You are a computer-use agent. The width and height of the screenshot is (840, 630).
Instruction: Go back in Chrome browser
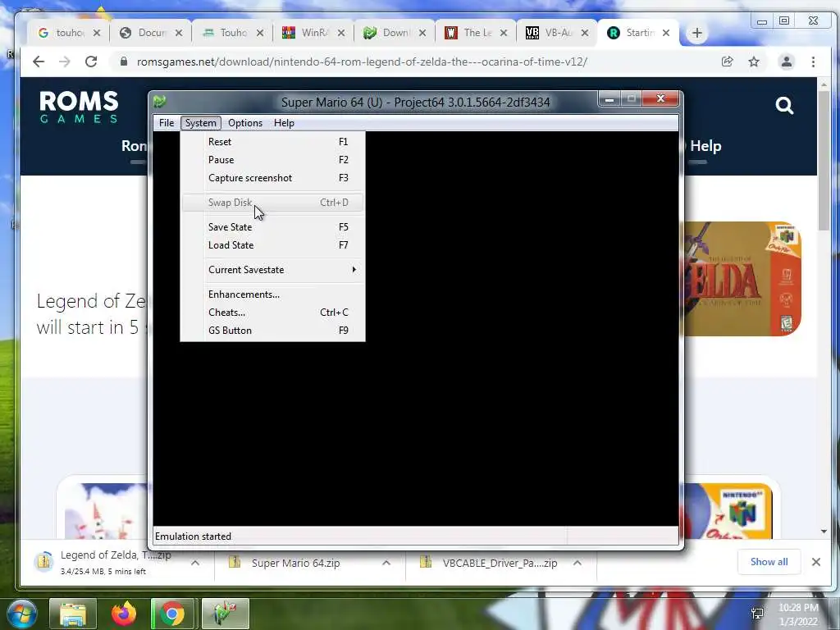[39, 62]
